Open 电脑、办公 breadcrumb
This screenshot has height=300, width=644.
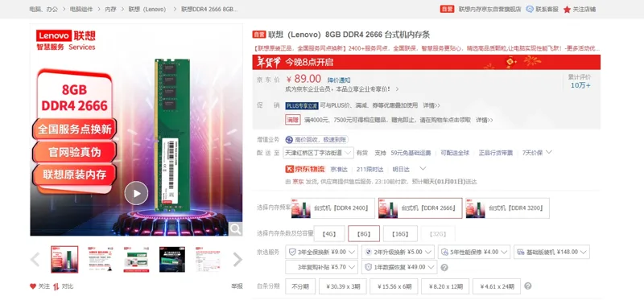click(x=43, y=9)
